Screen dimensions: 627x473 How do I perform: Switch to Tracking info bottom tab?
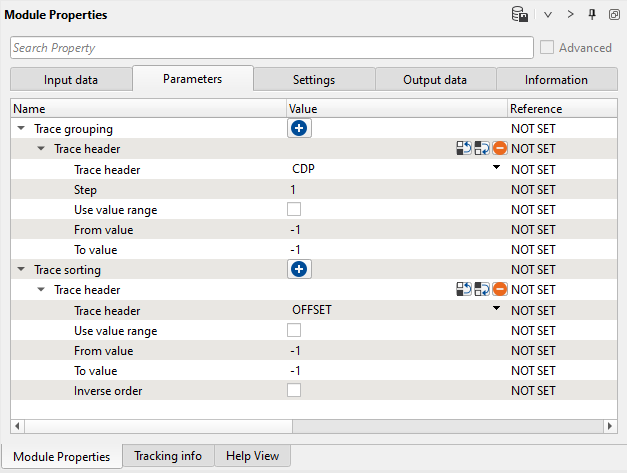(168, 456)
